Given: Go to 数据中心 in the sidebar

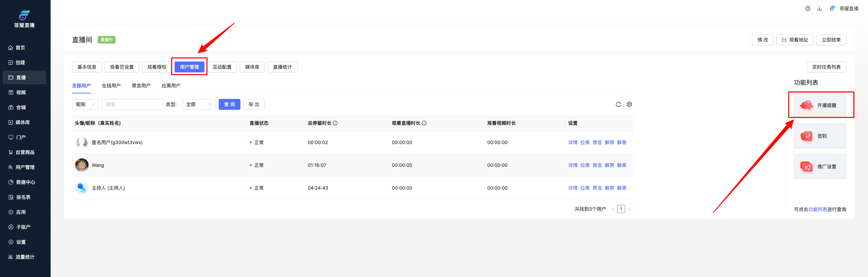Looking at the screenshot, I should (x=25, y=182).
